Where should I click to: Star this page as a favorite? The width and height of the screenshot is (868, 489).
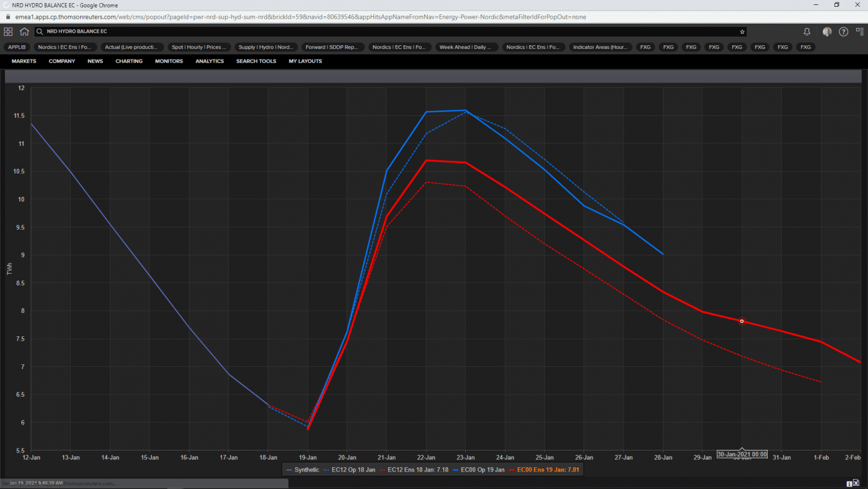(742, 32)
